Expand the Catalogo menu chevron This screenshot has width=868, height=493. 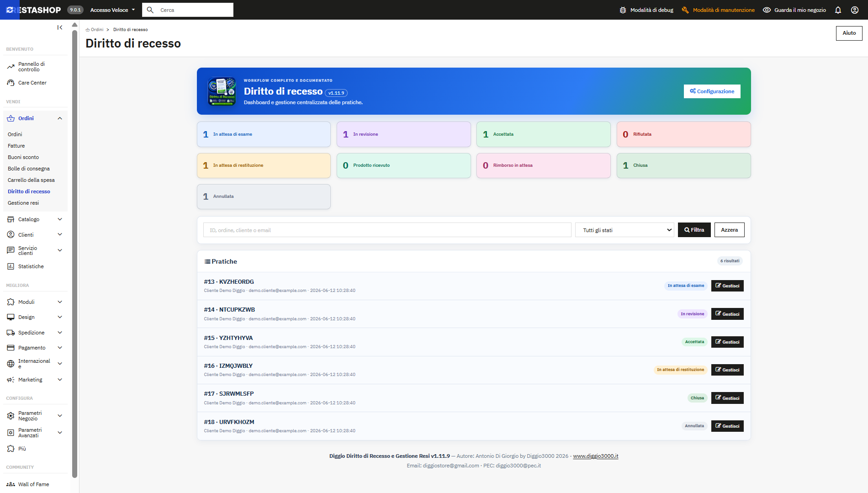click(60, 219)
